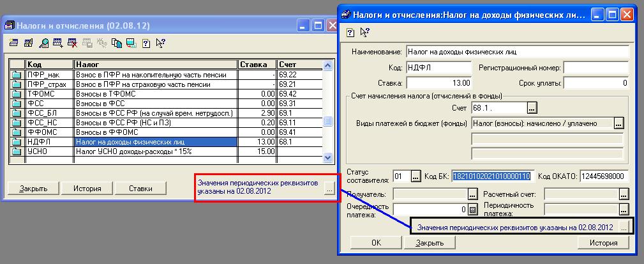The width and height of the screenshot is (644, 264).
Task: Click the help icon in tax list toolbar
Action: click(x=146, y=43)
